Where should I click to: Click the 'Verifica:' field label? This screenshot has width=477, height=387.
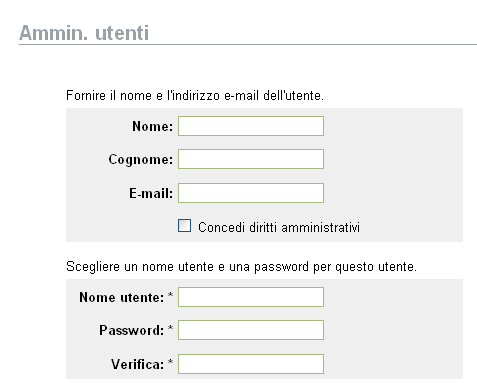click(138, 364)
